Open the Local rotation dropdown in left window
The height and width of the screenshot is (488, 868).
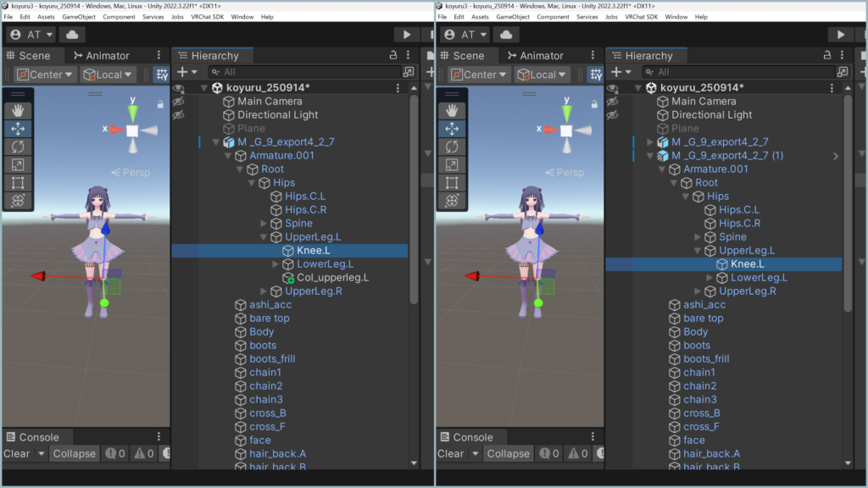coord(108,75)
